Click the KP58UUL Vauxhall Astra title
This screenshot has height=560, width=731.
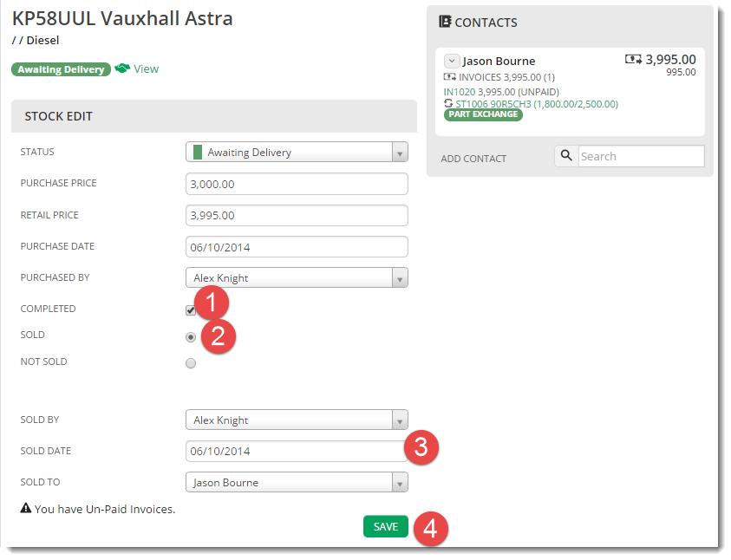122,18
